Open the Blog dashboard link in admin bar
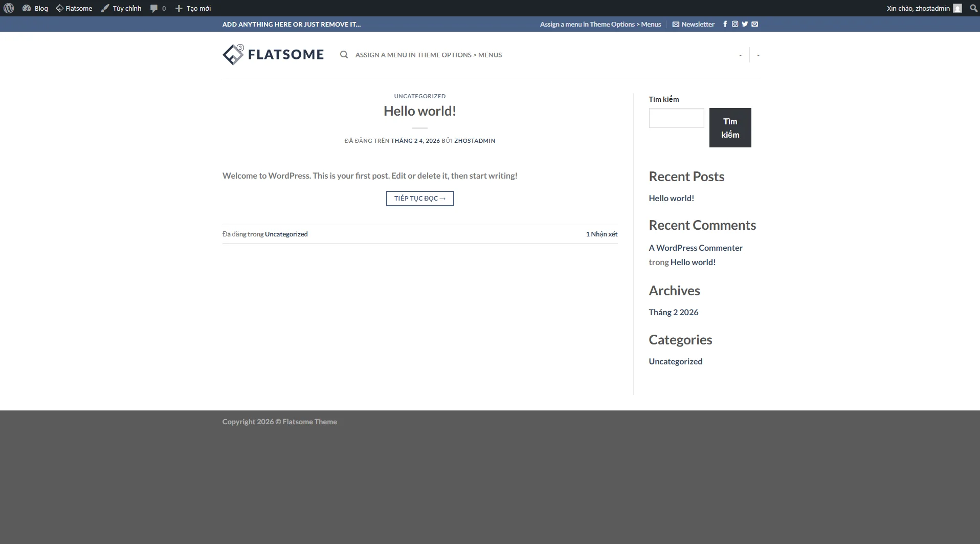Image resolution: width=980 pixels, height=544 pixels. 35,8
